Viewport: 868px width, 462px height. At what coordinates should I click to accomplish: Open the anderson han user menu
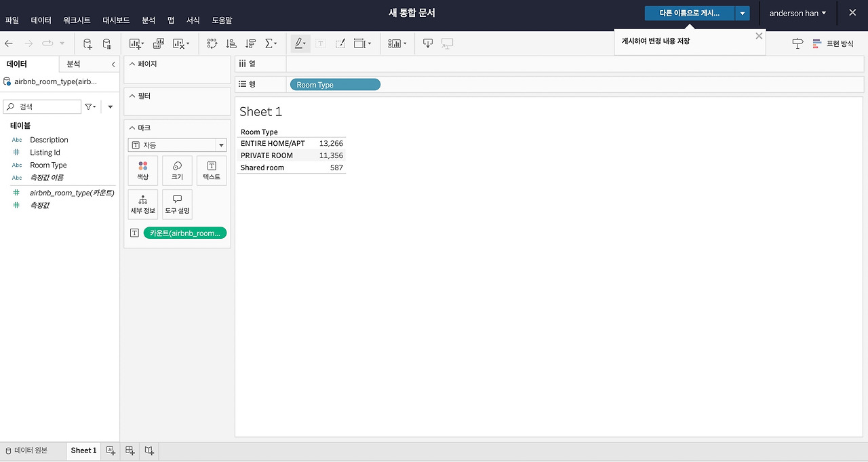coord(797,13)
